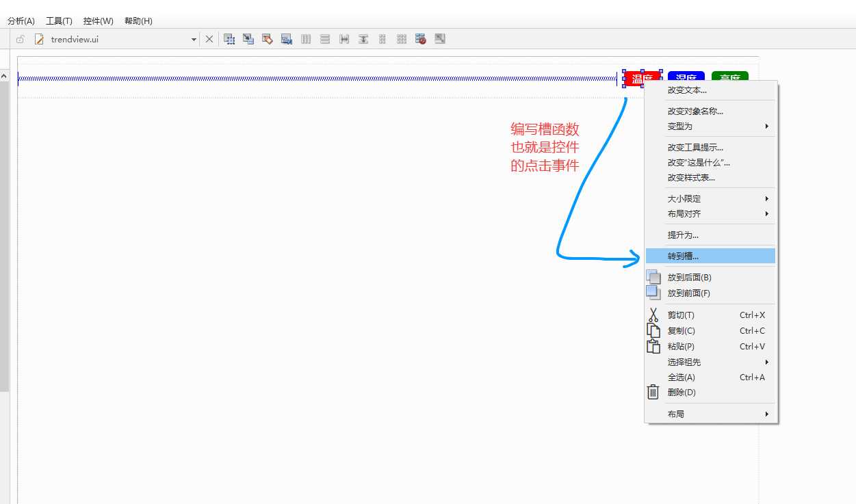Click the lock icon beside trendview.ui
Screen dimensions: 856x504
pos(21,39)
